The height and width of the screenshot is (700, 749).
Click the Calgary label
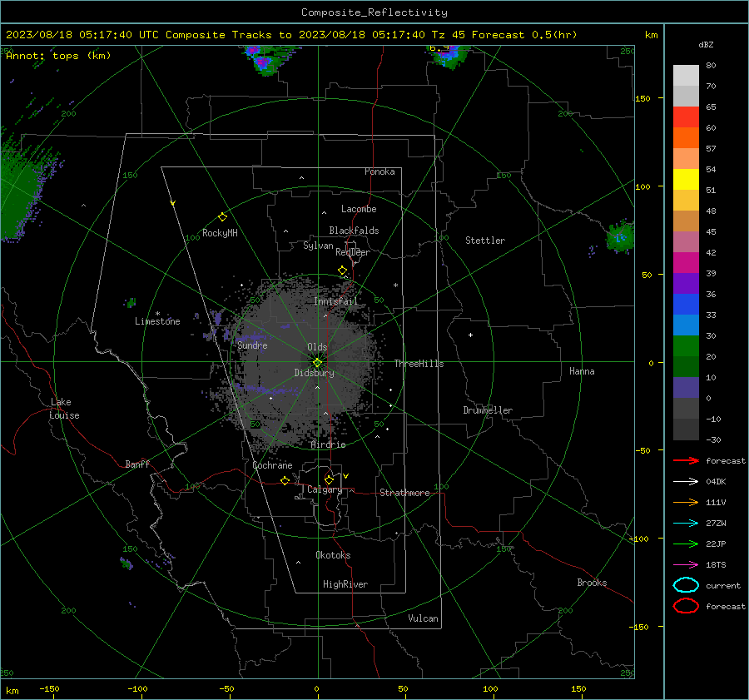click(x=325, y=489)
